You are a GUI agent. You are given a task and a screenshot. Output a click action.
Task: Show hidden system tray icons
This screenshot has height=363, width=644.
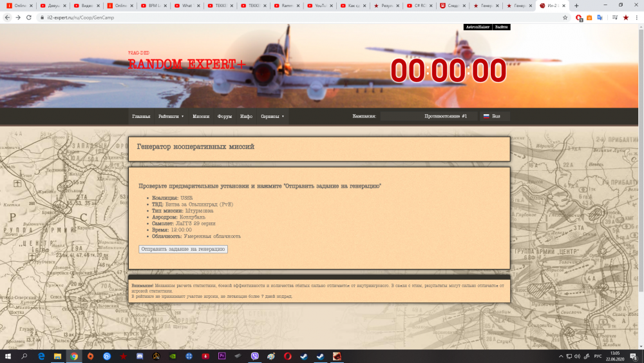(x=561, y=357)
